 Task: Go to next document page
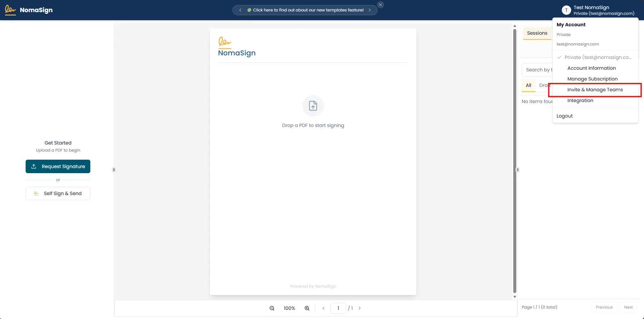coord(360,308)
